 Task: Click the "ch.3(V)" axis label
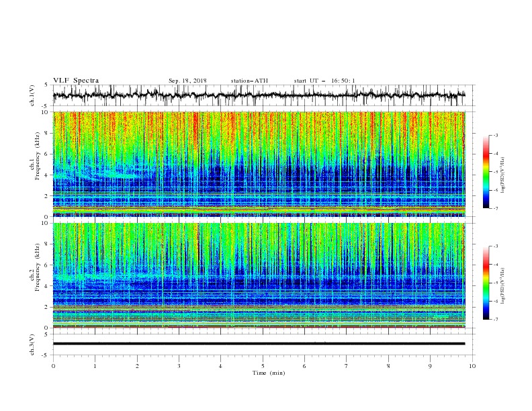click(x=32, y=345)
